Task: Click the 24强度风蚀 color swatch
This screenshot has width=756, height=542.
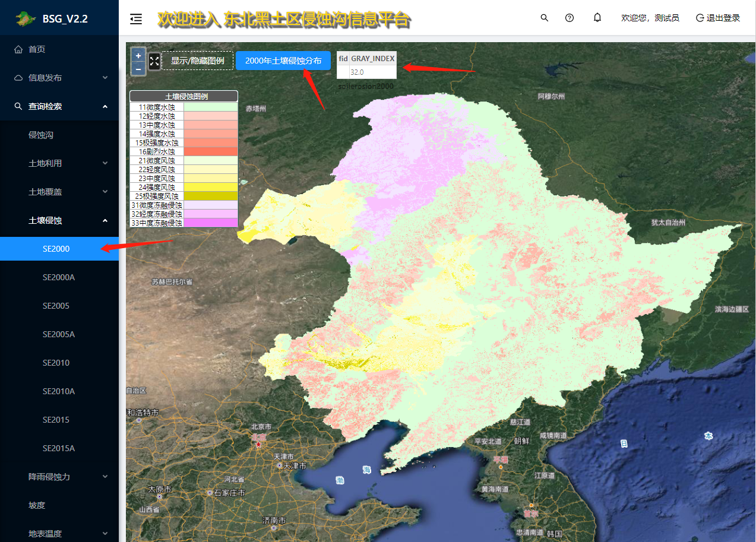Action: tap(210, 187)
